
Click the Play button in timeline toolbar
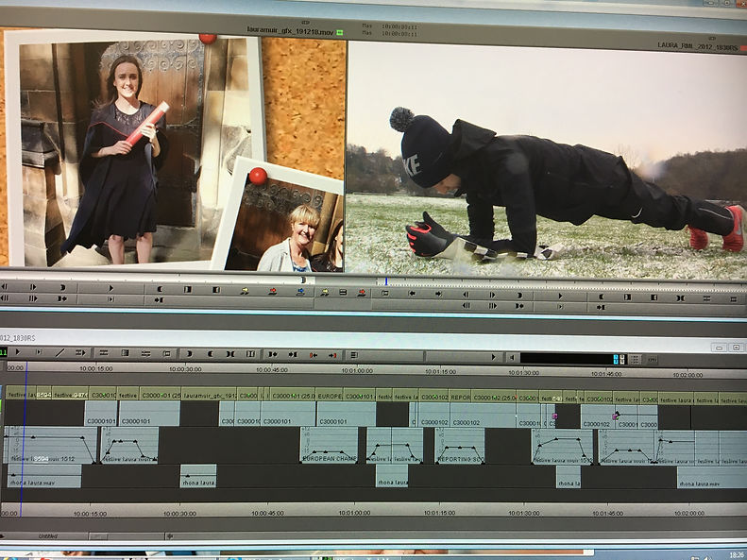tap(18, 352)
